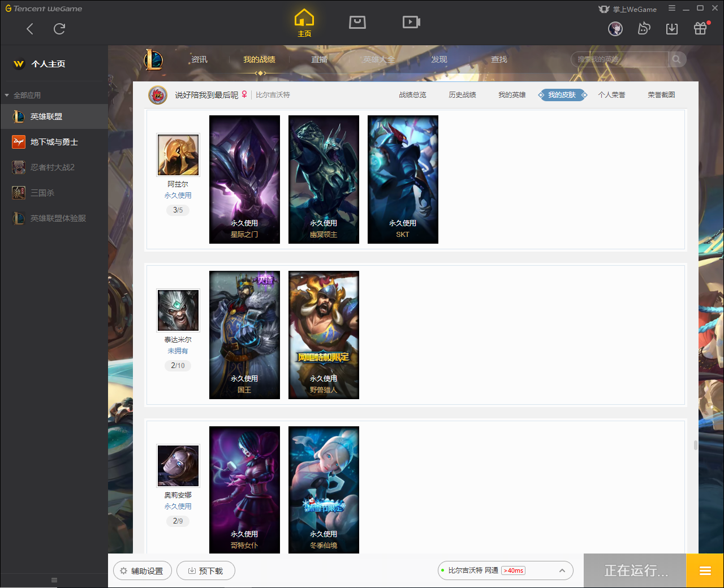
Task: Open the 主页 home icon
Action: point(304,23)
